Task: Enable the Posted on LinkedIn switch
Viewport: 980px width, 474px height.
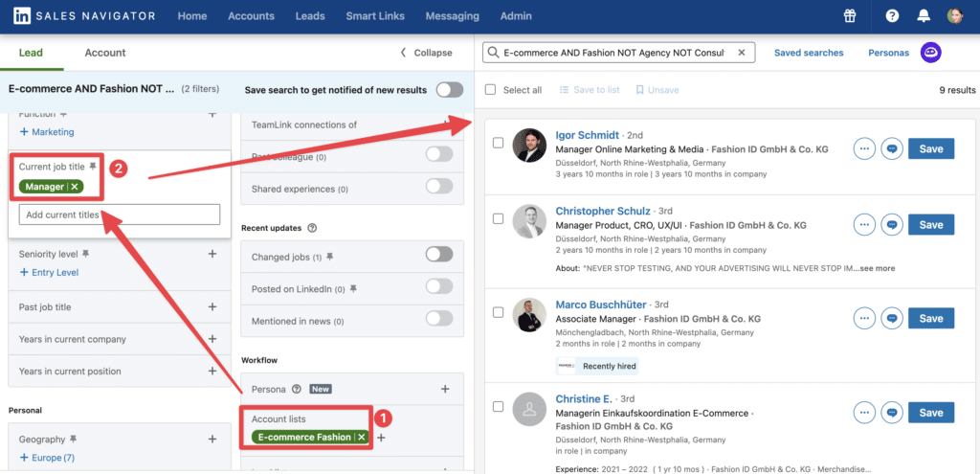Action: coord(439,286)
